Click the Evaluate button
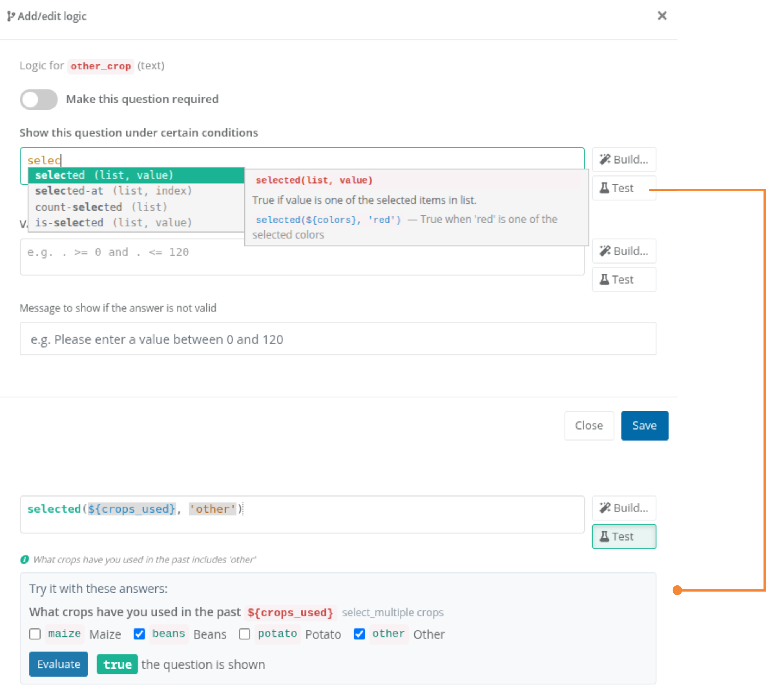This screenshot has width=766, height=700. tap(59, 664)
